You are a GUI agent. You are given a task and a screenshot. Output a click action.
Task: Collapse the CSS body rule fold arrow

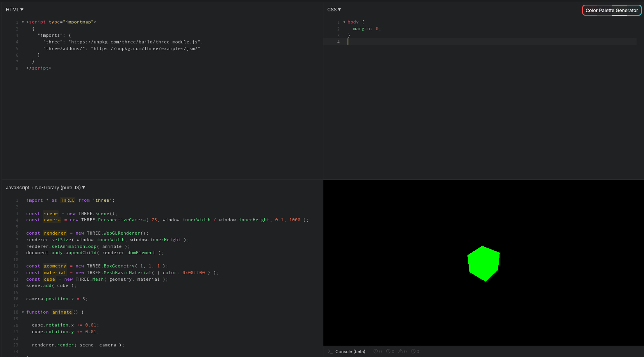tap(344, 22)
